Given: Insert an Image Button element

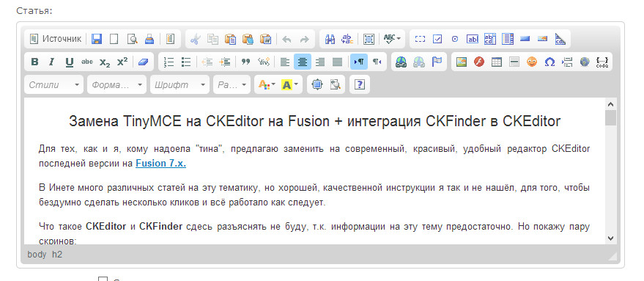Looking at the screenshot, I should click(542, 39).
